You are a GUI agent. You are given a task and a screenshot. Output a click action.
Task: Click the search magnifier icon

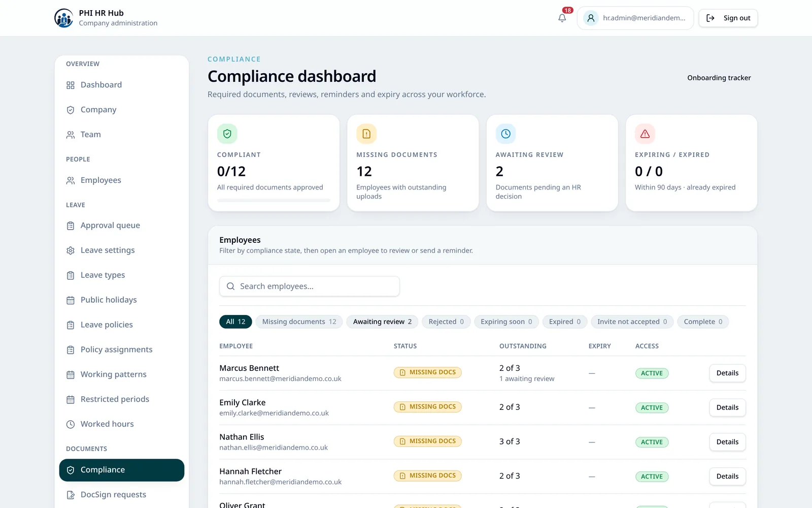230,287
